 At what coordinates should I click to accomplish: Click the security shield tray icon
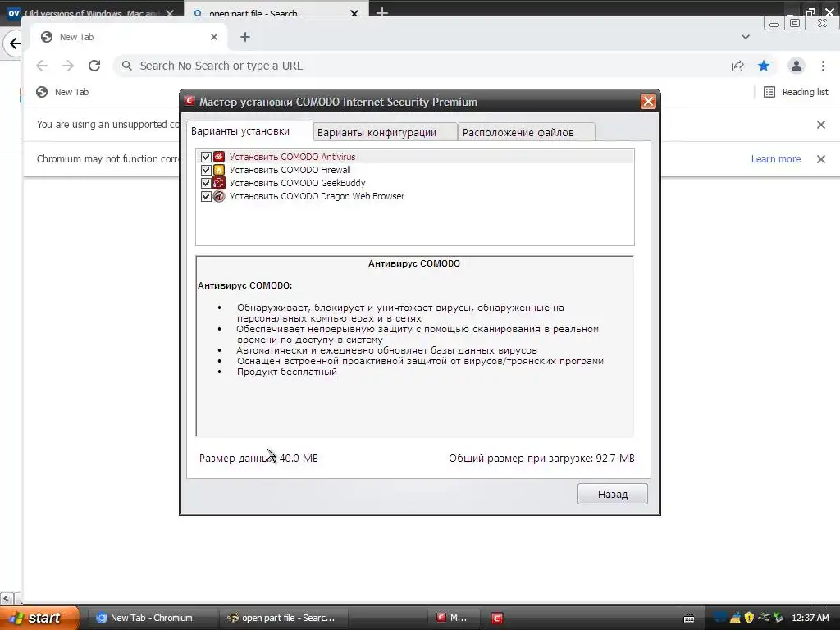pyautogui.click(x=749, y=618)
